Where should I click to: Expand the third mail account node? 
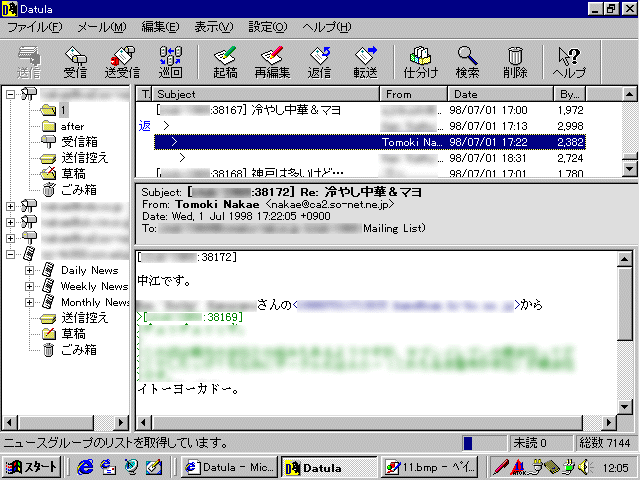click(11, 222)
